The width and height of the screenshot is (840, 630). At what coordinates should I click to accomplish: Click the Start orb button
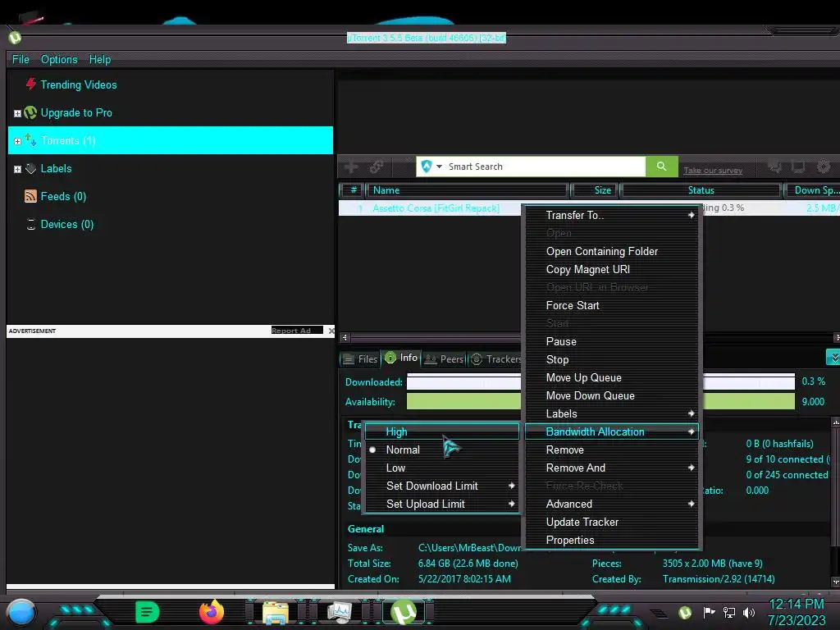point(21,613)
